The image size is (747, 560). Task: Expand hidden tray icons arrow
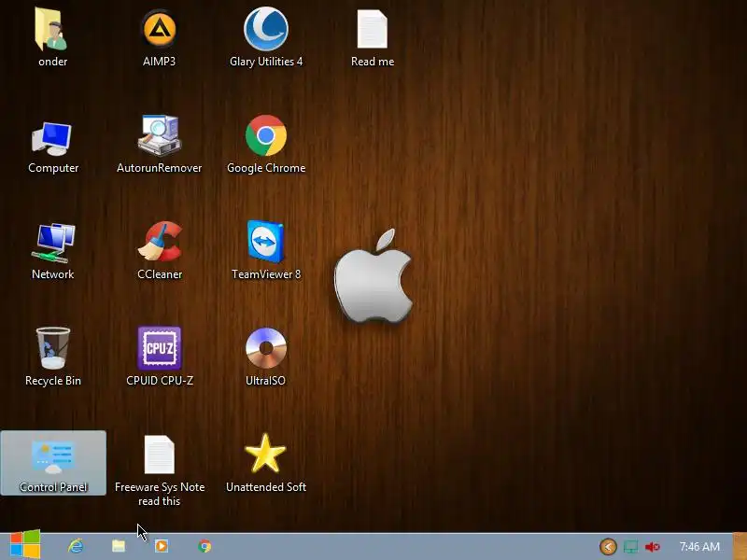609,546
